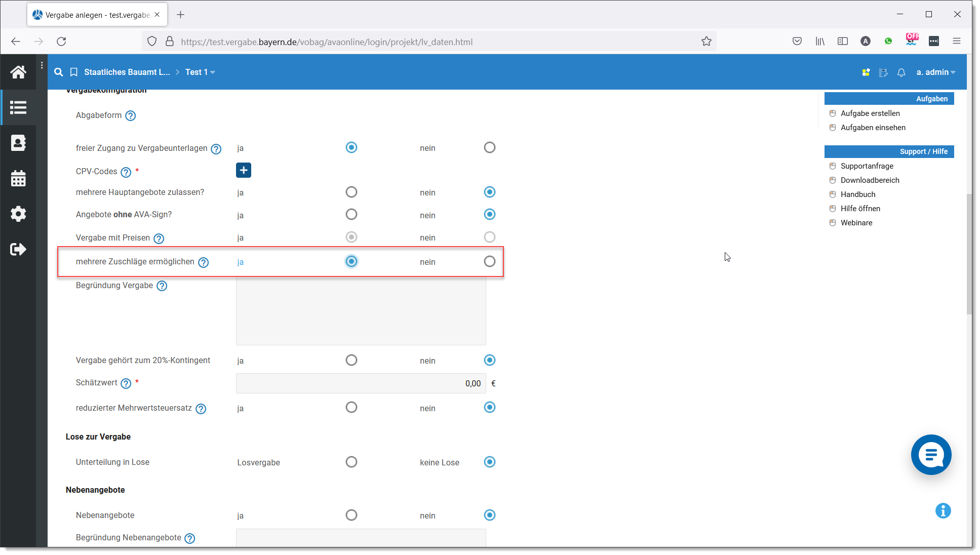Open help for freier Zugang zu Vergabeunterlagen
Screen dimensions: 980x555
[216, 149]
